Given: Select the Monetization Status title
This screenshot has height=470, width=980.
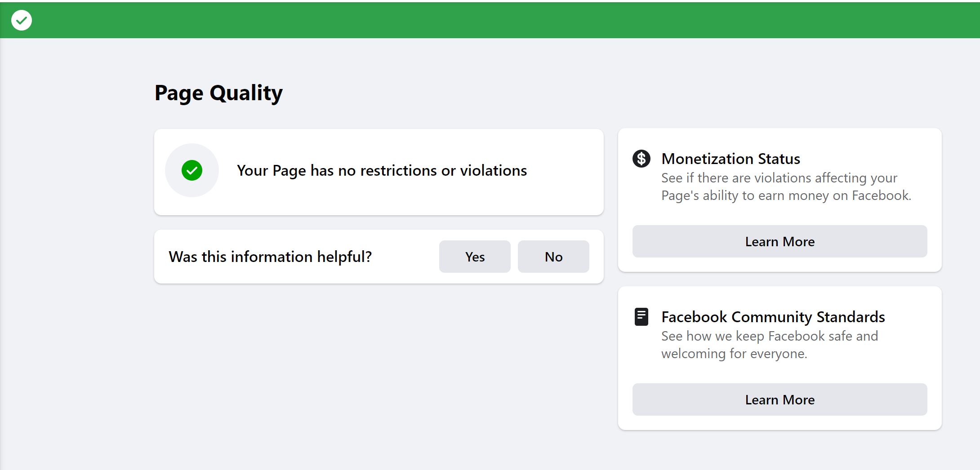Looking at the screenshot, I should (731, 159).
